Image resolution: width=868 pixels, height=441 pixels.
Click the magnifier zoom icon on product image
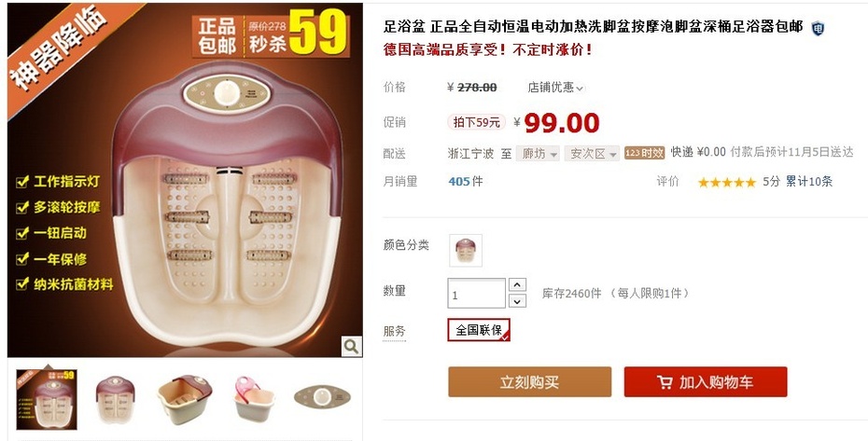tap(352, 347)
